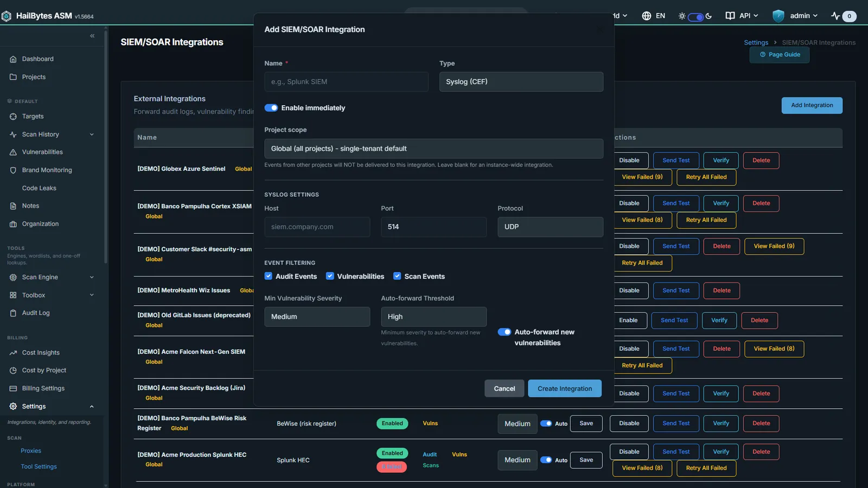Uncheck the Scan Events checkbox
868x488 pixels.
[397, 276]
